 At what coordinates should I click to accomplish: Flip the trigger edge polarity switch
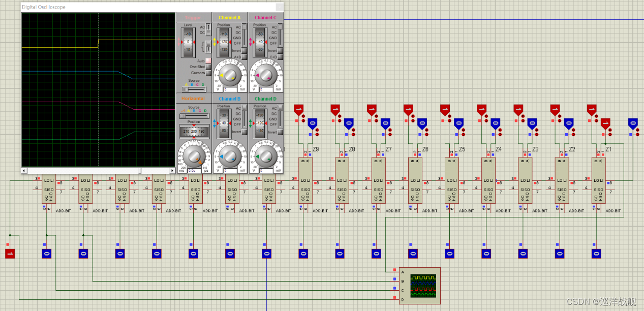[208, 47]
